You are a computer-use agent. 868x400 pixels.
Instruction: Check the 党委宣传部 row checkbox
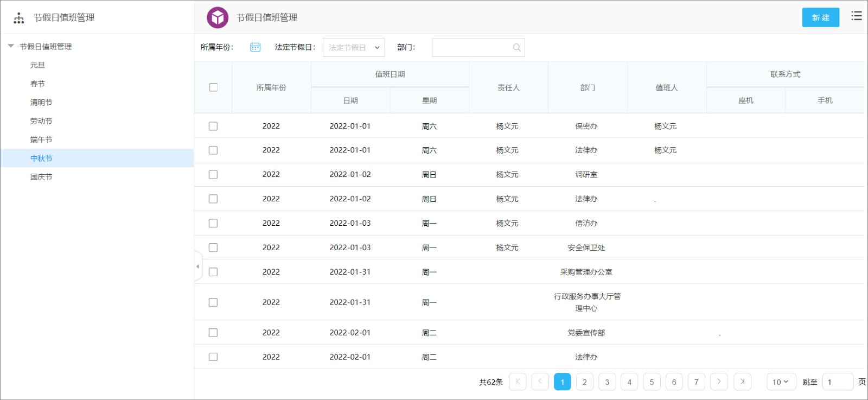(213, 333)
